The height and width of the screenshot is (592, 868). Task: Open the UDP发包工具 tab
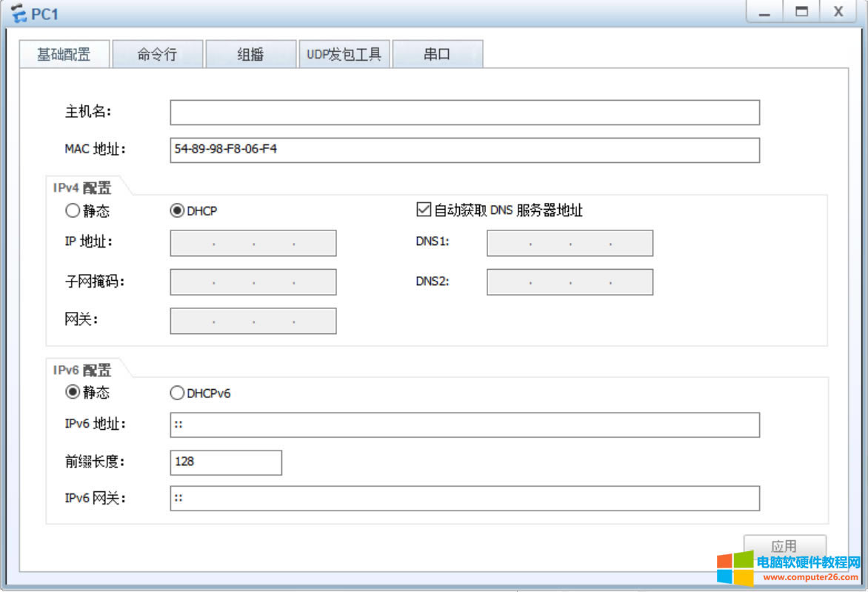344,54
